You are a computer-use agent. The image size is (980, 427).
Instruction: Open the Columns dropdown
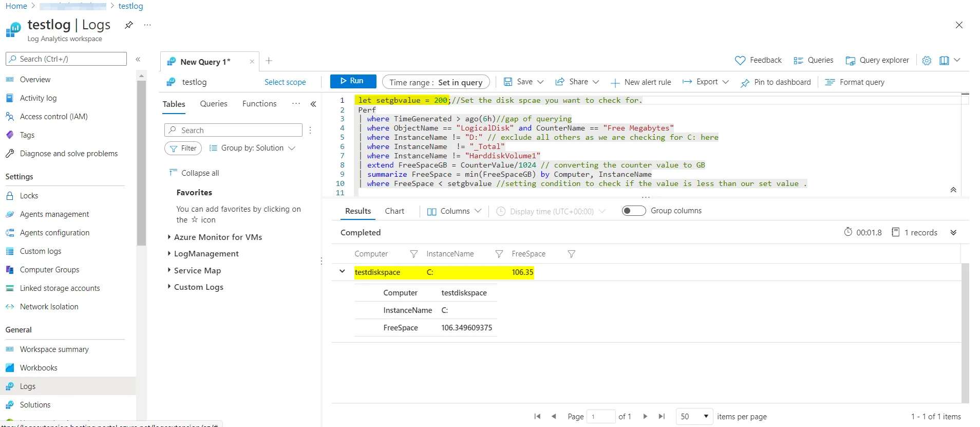tap(454, 211)
